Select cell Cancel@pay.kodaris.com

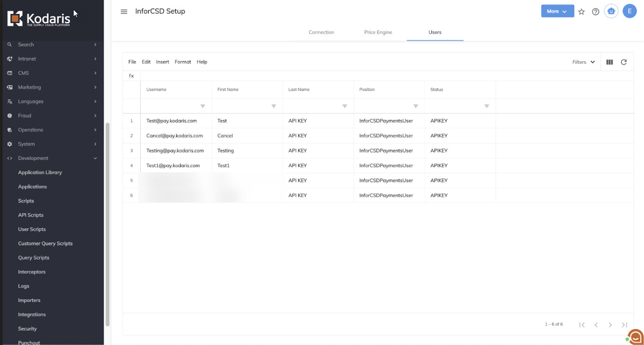coord(176,136)
